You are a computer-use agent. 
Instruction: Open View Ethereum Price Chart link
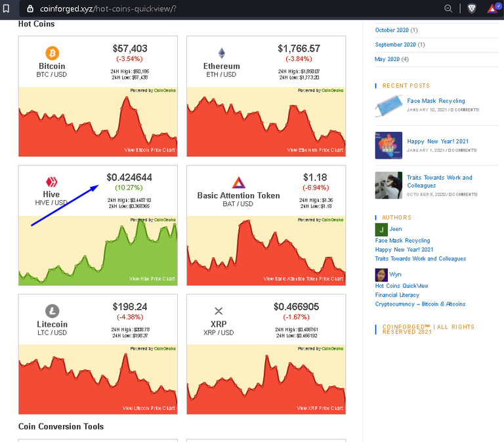(x=315, y=150)
